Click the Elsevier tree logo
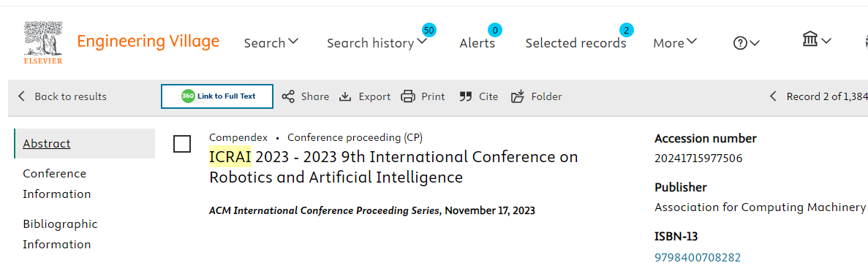Screen dimensions: 868x279 click(43, 42)
